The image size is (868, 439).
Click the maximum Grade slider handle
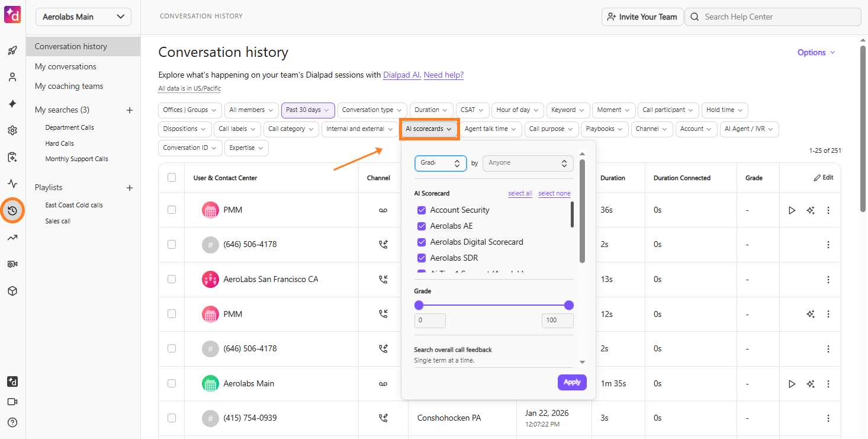click(x=569, y=306)
